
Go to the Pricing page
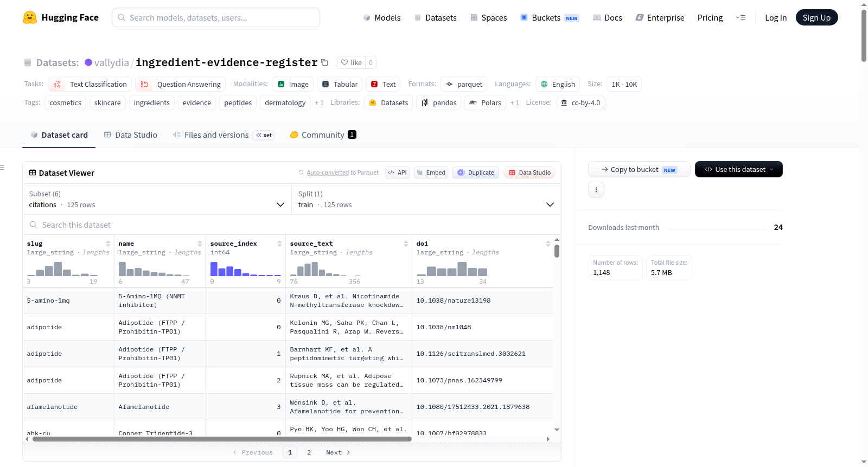pos(710,17)
